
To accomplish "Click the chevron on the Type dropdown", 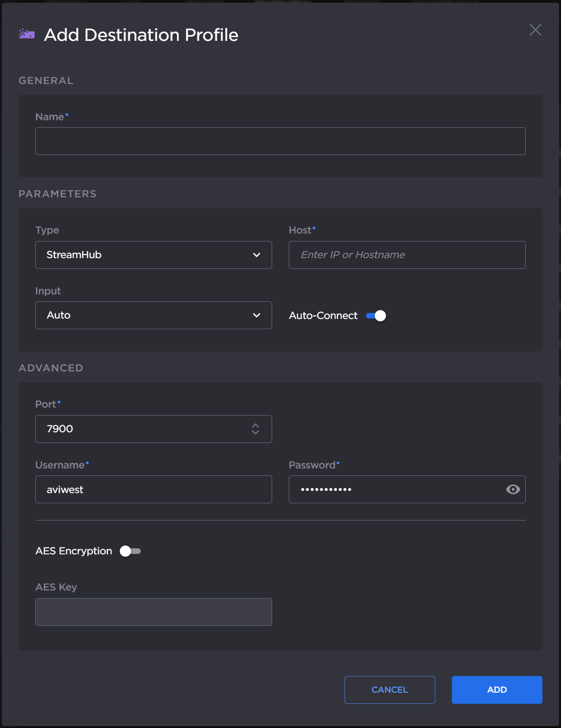I will tap(256, 255).
